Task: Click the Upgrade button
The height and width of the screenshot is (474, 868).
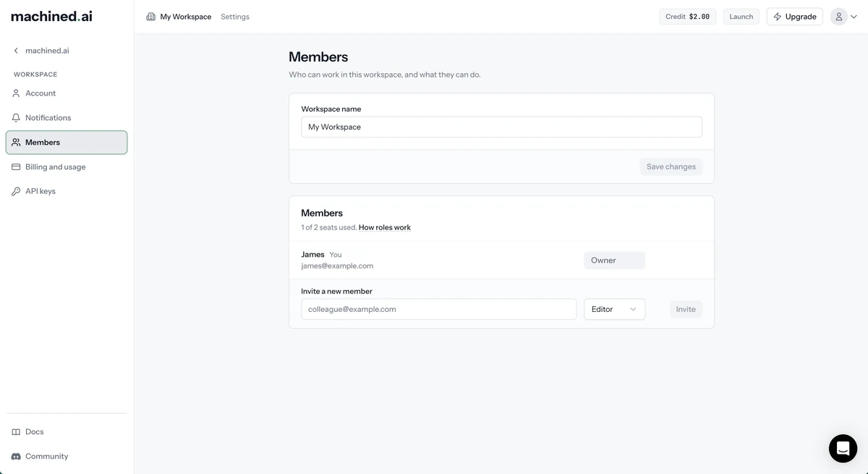Action: 794,17
